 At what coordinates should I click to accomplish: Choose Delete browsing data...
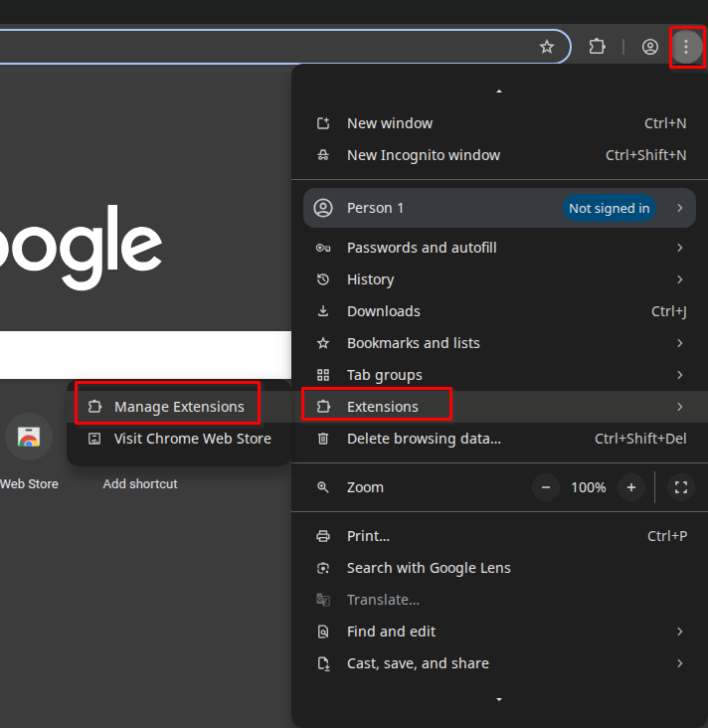pyautogui.click(x=499, y=439)
